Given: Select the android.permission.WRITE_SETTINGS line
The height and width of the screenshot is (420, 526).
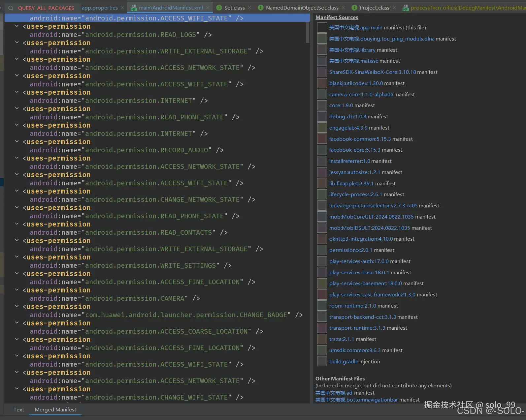Looking at the screenshot, I should (x=131, y=265).
